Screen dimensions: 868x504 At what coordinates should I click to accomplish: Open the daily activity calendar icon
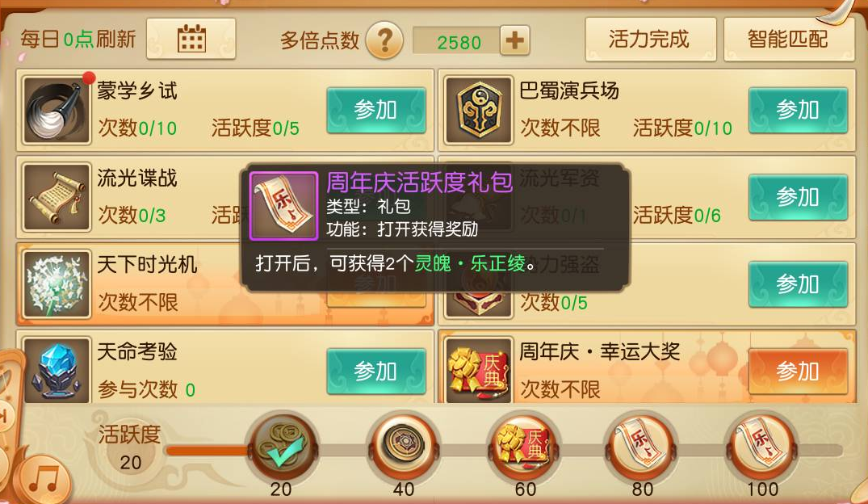point(191,39)
